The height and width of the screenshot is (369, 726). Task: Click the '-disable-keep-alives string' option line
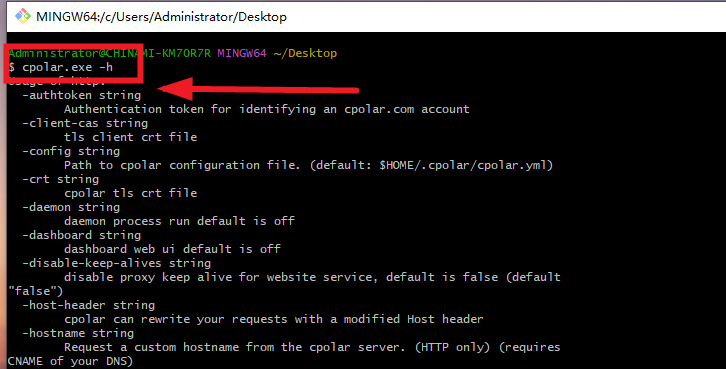click(117, 263)
